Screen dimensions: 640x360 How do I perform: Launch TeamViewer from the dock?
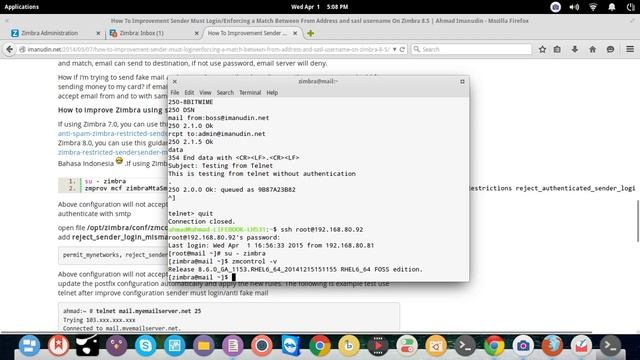coord(291,346)
